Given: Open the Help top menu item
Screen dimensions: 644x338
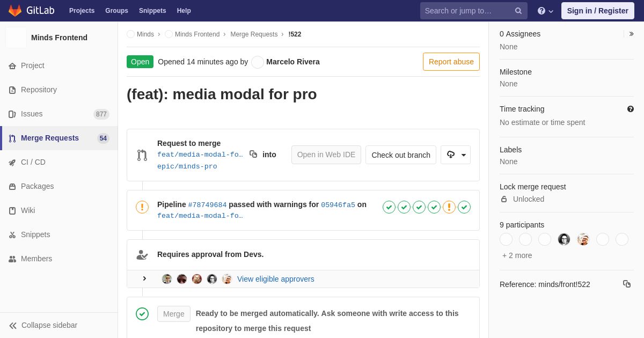Looking at the screenshot, I should coord(184,11).
